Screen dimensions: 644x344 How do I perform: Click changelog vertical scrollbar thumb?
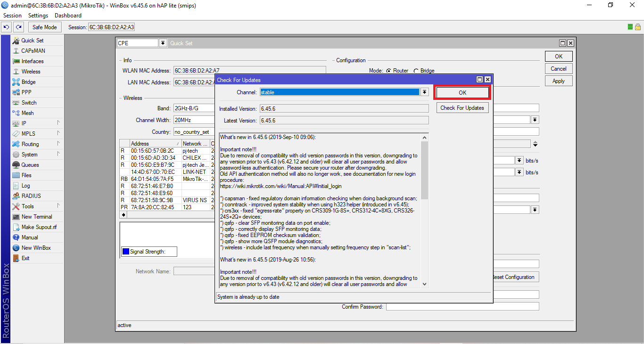[x=424, y=170]
